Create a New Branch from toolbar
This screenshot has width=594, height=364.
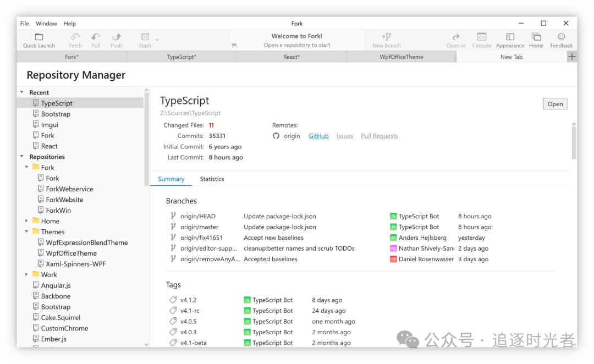point(386,37)
